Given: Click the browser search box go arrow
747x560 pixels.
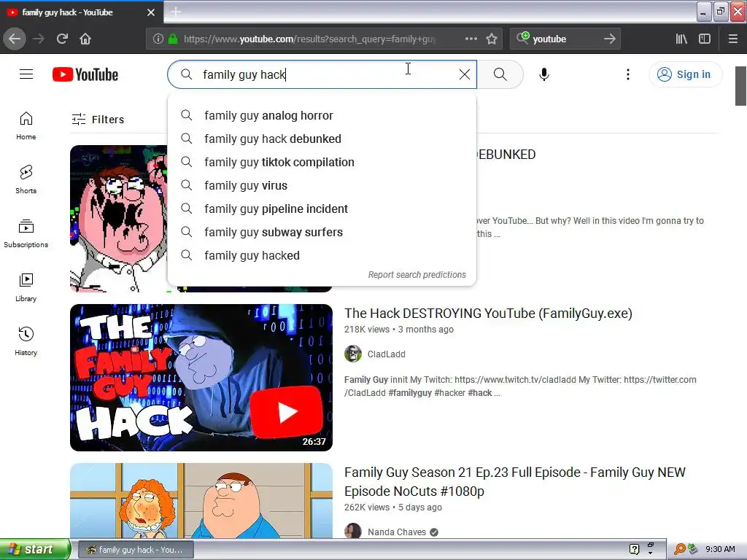Looking at the screenshot, I should 609,39.
